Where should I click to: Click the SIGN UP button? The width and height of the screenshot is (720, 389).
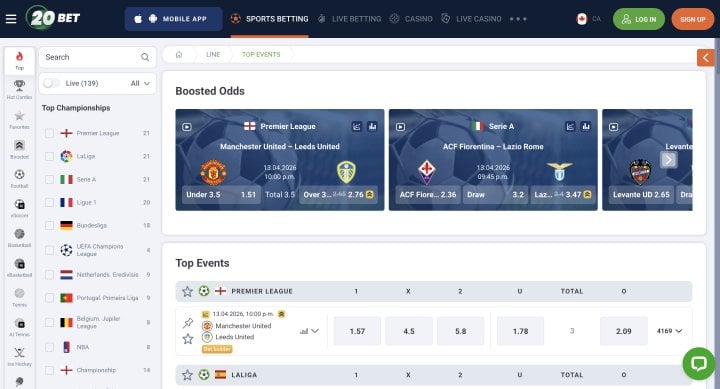[692, 19]
